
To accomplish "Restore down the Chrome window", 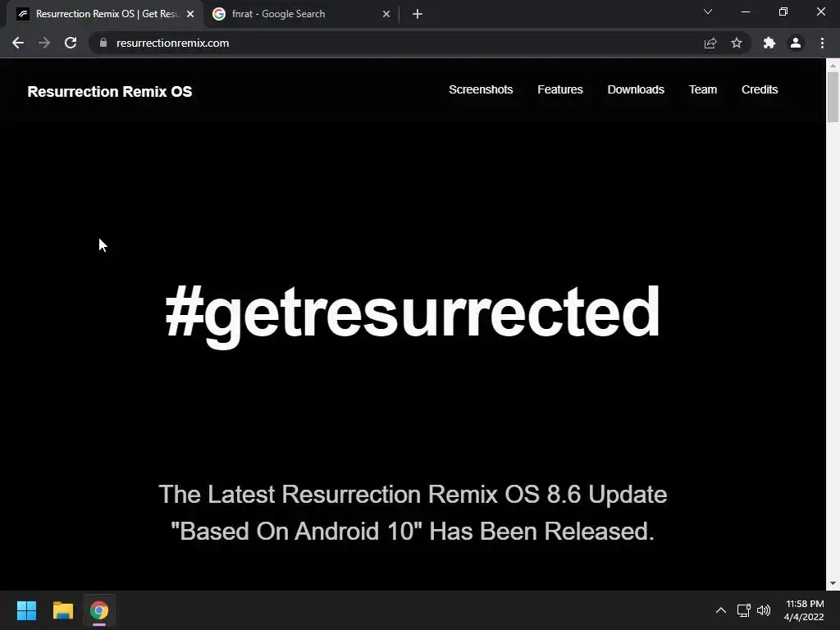I will (x=783, y=11).
